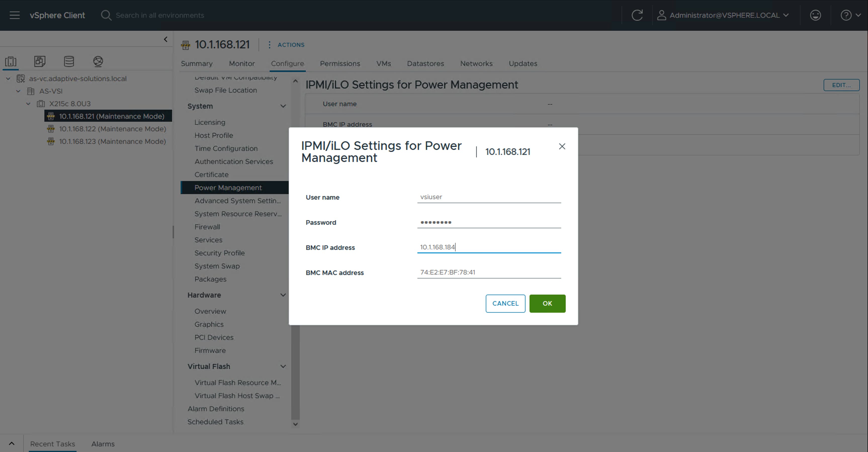The width and height of the screenshot is (868, 452).
Task: Click the refresh icon in header
Action: click(637, 15)
